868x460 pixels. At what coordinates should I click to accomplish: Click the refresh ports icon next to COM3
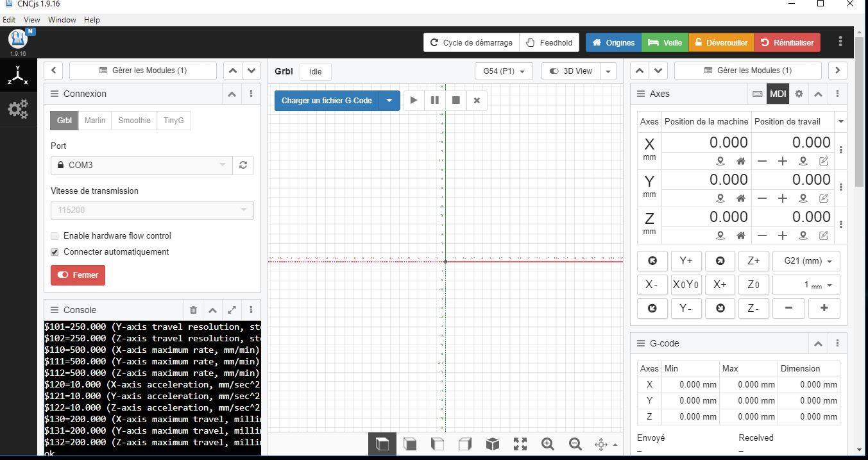click(243, 165)
